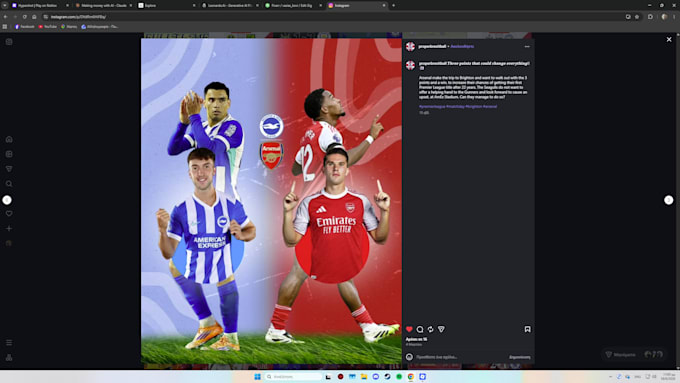Click the hashtags line in the caption
This screenshot has width=680, height=383.
(458, 106)
